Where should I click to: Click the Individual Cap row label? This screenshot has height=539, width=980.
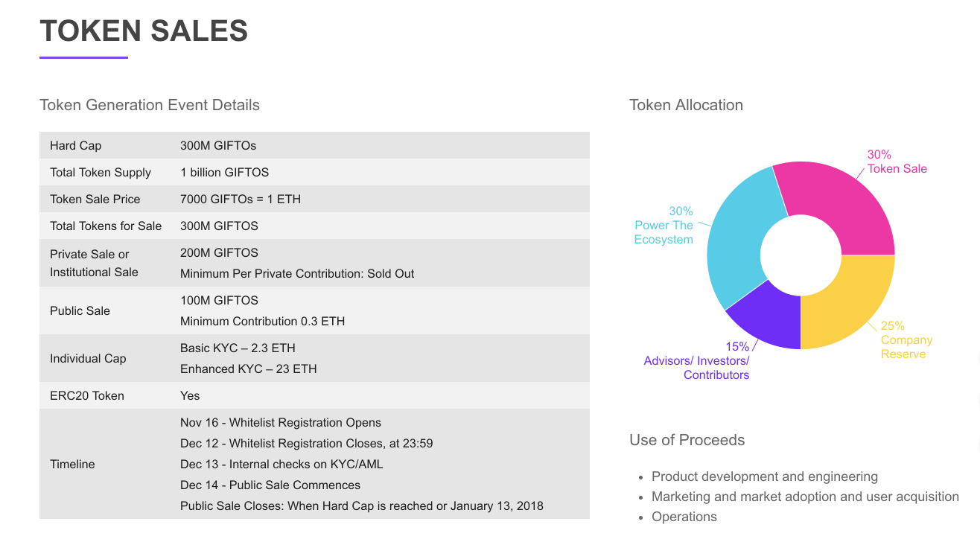pyautogui.click(x=88, y=358)
